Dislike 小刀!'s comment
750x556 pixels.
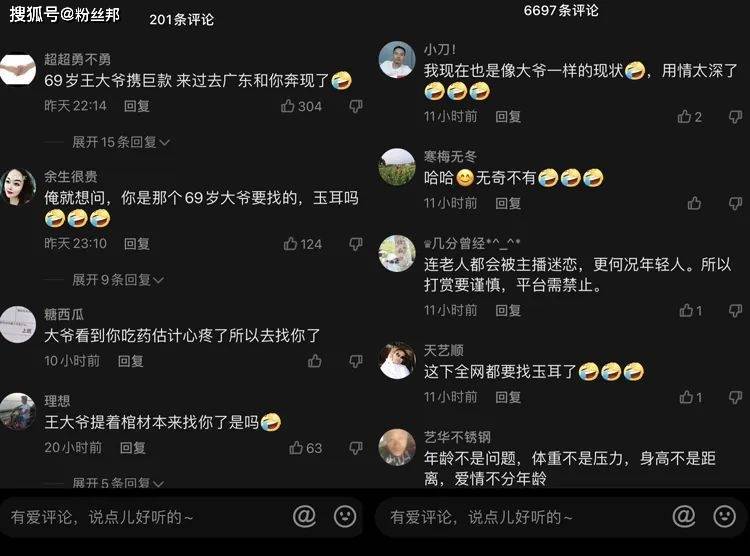pyautogui.click(x=735, y=116)
